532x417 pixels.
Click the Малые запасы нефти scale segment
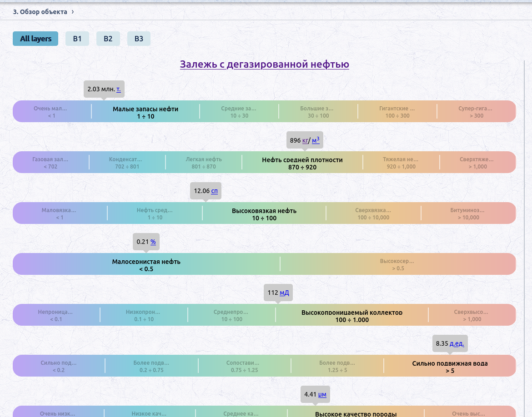tap(146, 111)
